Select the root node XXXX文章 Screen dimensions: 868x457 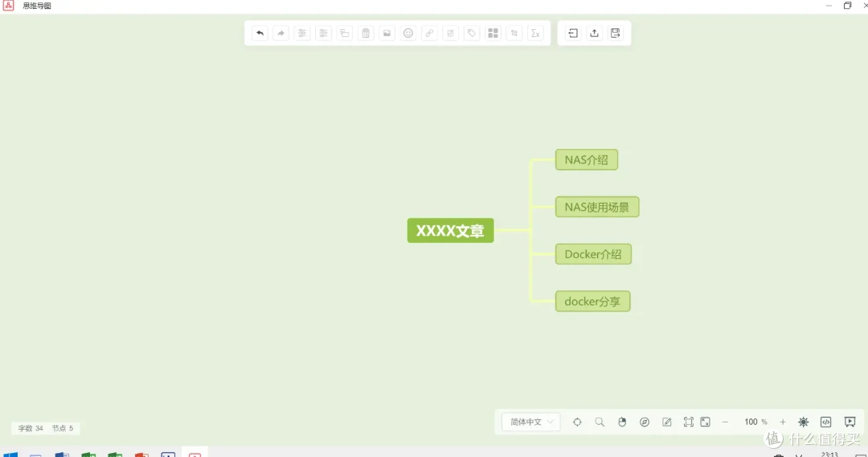[451, 230]
